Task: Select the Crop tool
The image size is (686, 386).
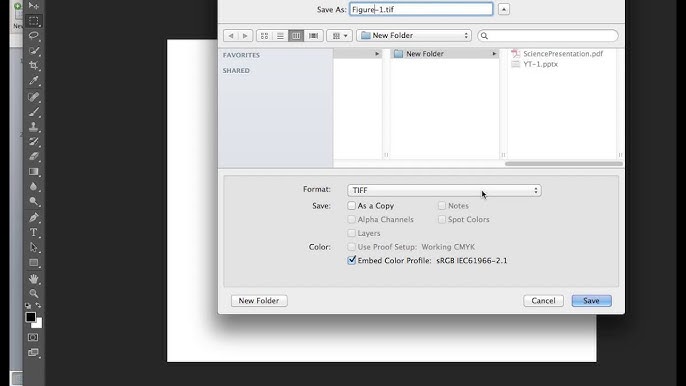Action: tap(34, 66)
